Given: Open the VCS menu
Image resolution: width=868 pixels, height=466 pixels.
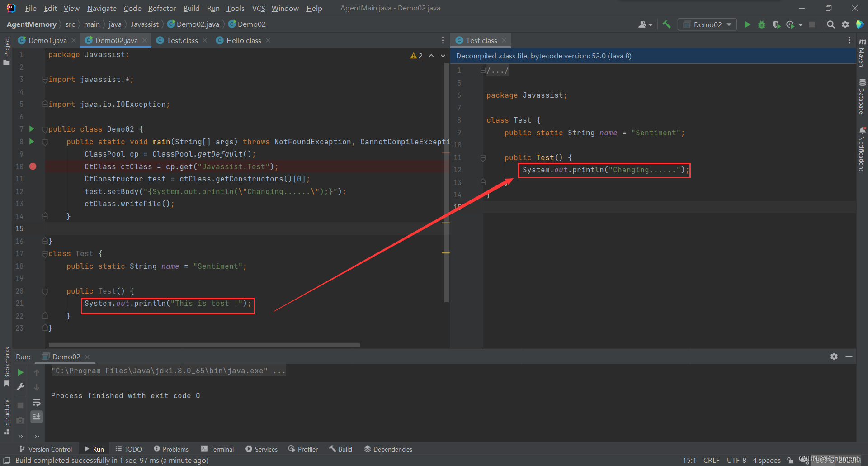Looking at the screenshot, I should pyautogui.click(x=258, y=8).
